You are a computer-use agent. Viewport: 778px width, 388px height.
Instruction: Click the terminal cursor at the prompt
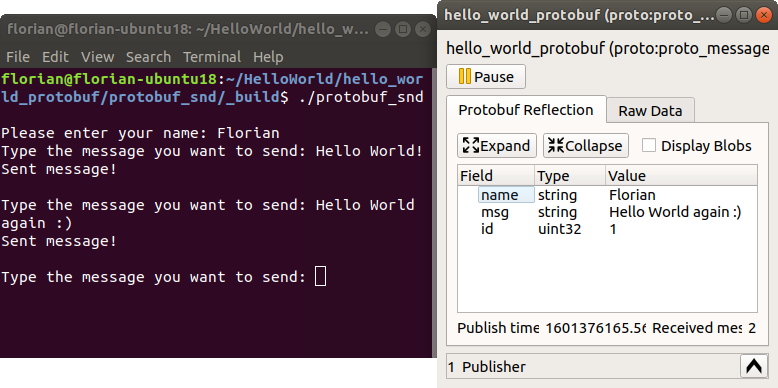321,276
